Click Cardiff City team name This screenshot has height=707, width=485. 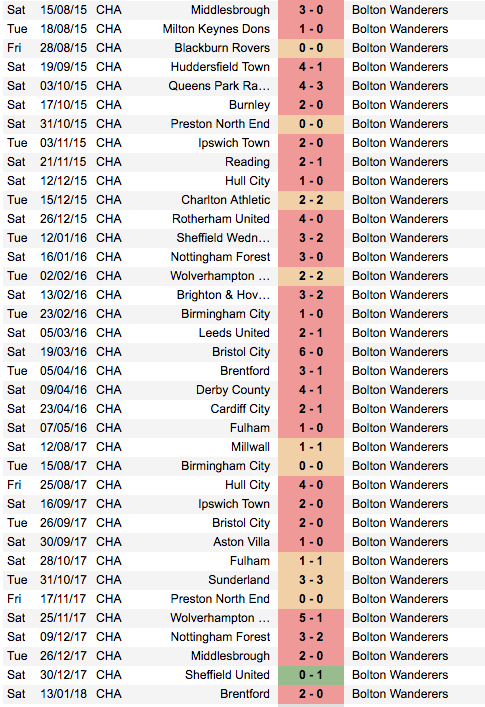(240, 409)
